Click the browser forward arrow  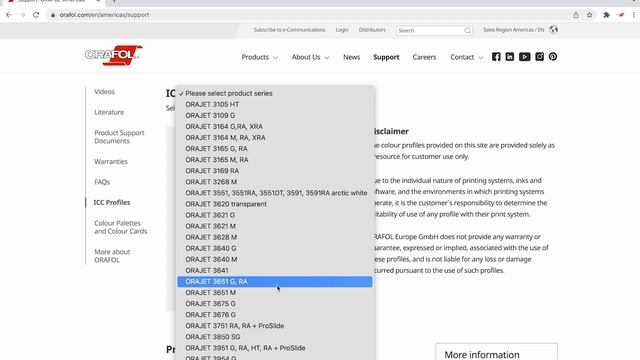coord(22,15)
